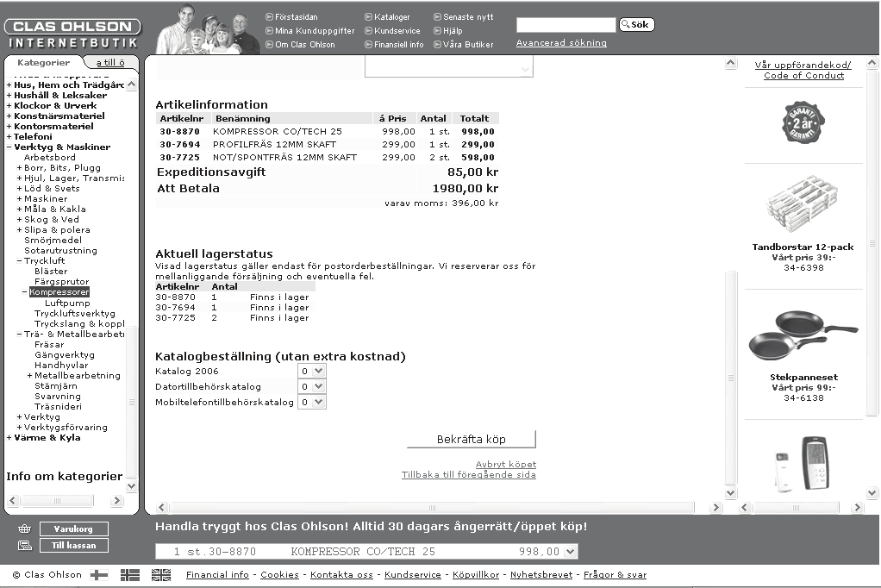Image resolution: width=881 pixels, height=588 pixels.
Task: Open the Vår uppförandekod / Code of Conduct link
Action: point(803,71)
